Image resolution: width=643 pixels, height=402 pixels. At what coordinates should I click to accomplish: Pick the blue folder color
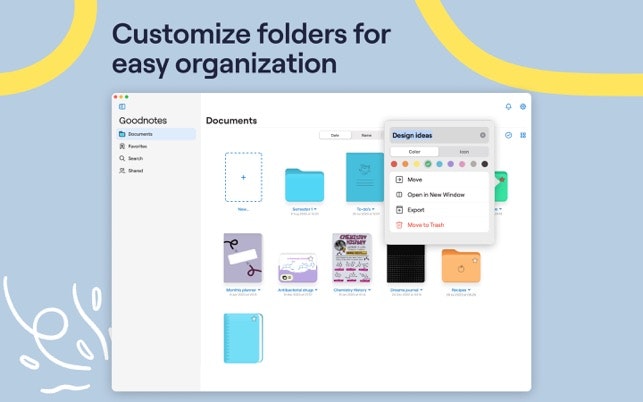pos(439,164)
